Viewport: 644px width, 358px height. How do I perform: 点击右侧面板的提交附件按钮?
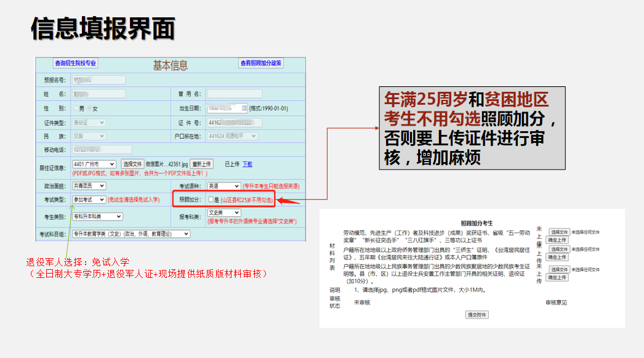pos(477,314)
